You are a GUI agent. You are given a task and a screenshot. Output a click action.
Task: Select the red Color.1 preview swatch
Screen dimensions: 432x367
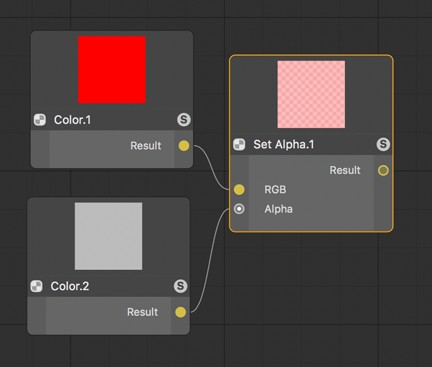pos(112,70)
